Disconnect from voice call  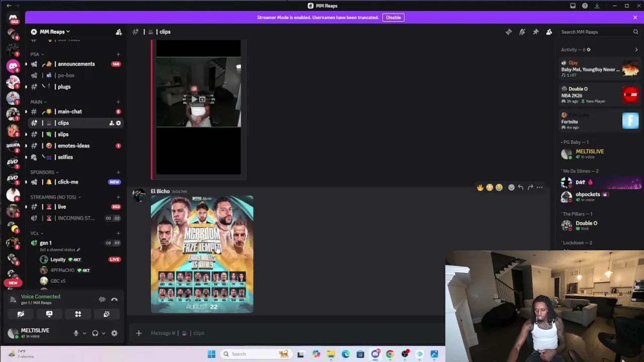pyautogui.click(x=114, y=299)
